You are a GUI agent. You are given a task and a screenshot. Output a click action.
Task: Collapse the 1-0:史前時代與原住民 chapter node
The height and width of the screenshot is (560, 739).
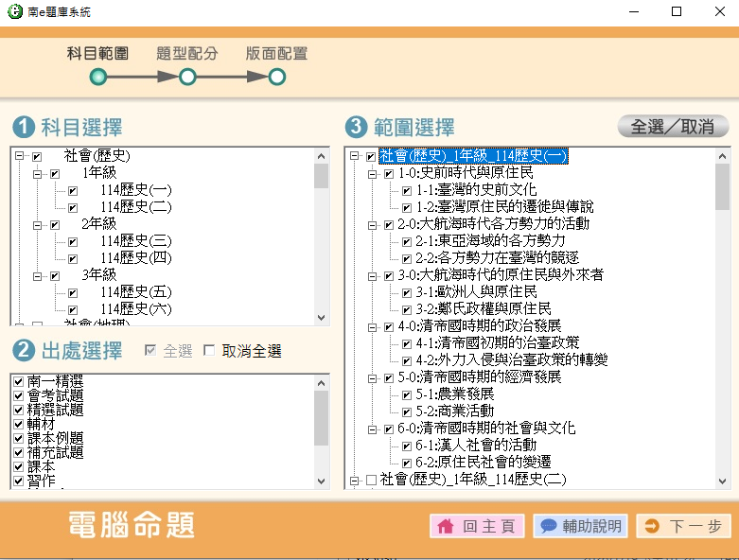pos(372,173)
